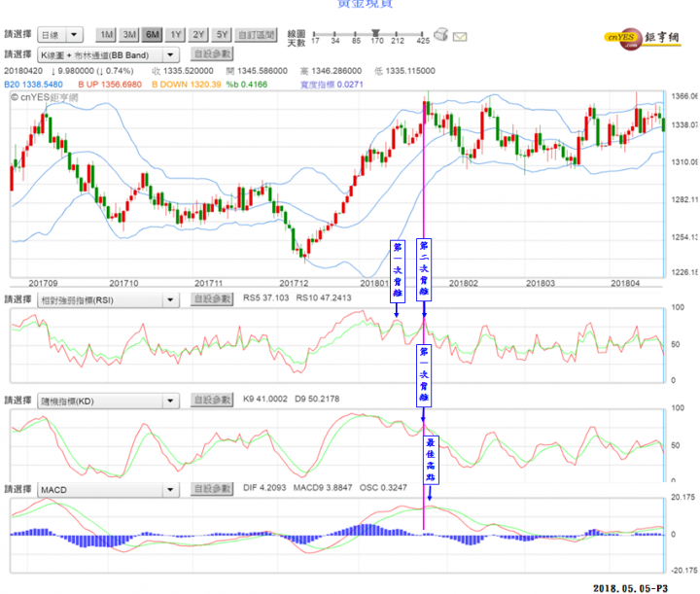This screenshot has height=594, width=700.
Task: Click 自設參數 button in the MACD row
Action: tap(211, 488)
